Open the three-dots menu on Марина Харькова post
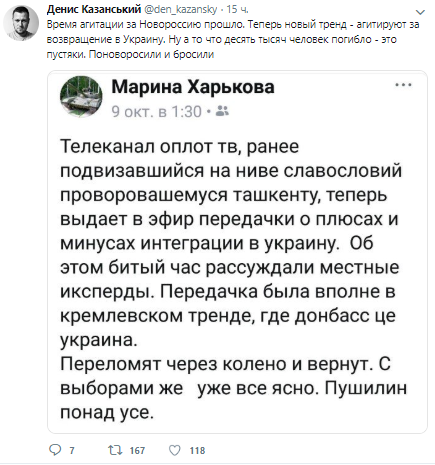435x465 pixels. 403,85
